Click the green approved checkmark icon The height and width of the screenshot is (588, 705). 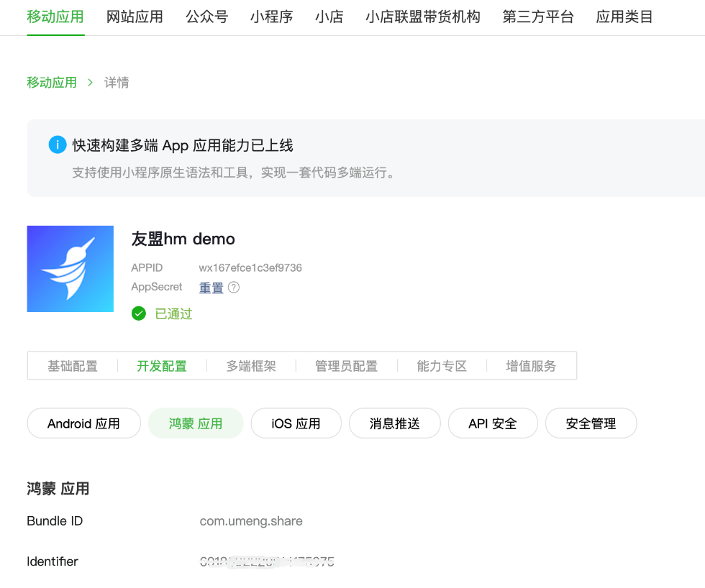click(x=139, y=313)
